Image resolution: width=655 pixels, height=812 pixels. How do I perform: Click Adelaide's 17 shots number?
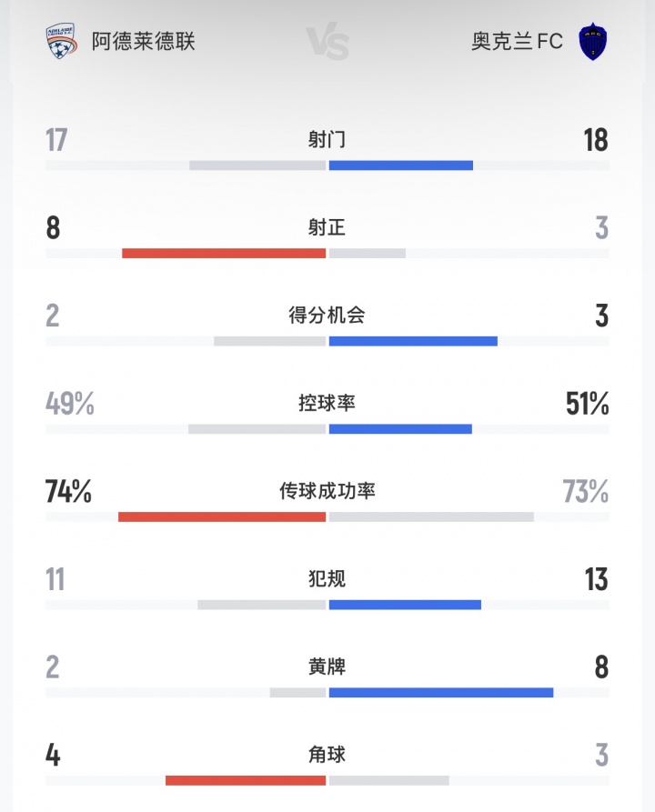tap(56, 141)
